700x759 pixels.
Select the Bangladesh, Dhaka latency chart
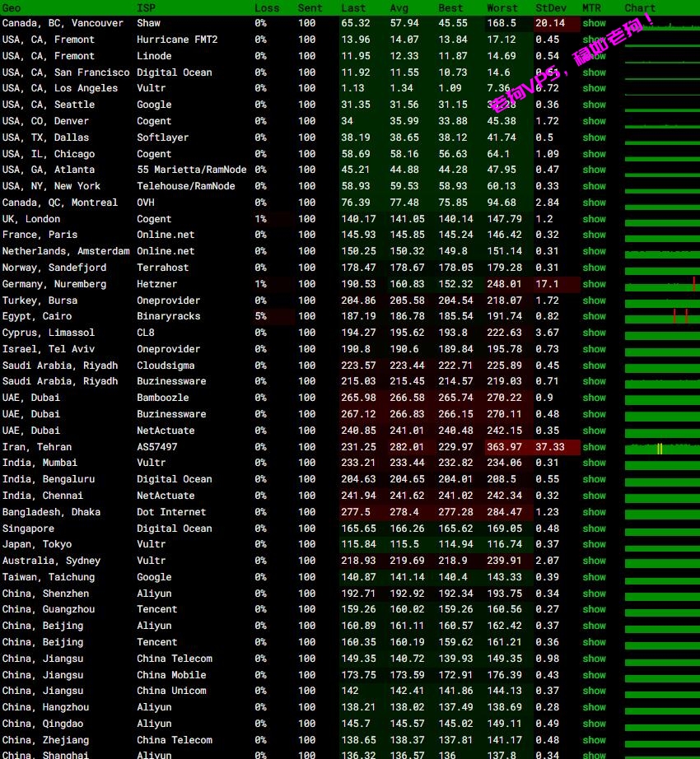click(662, 513)
